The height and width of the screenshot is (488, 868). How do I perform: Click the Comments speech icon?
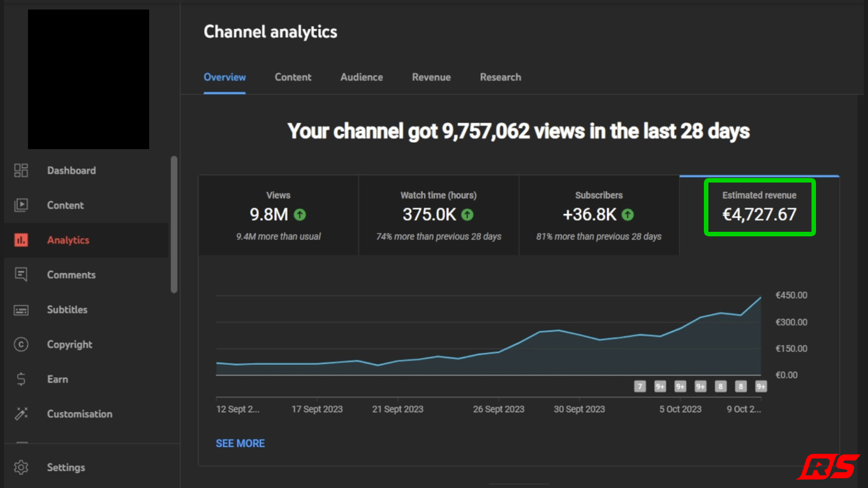tap(21, 274)
